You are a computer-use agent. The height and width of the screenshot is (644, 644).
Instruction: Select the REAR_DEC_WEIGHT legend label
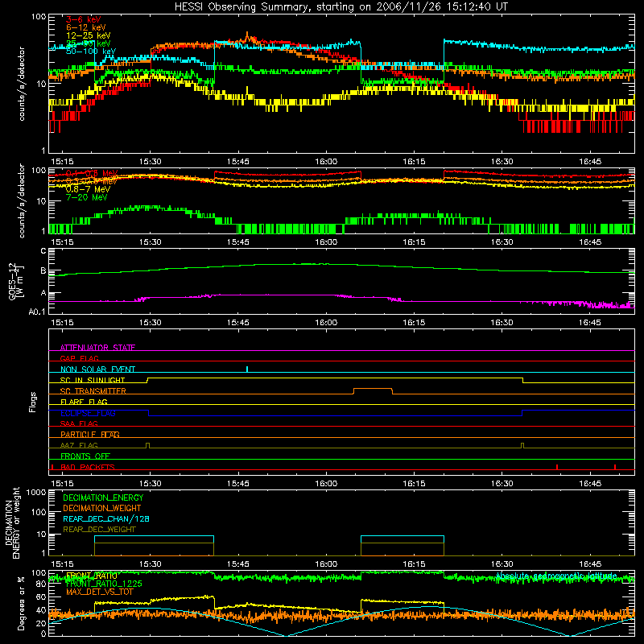click(x=99, y=530)
